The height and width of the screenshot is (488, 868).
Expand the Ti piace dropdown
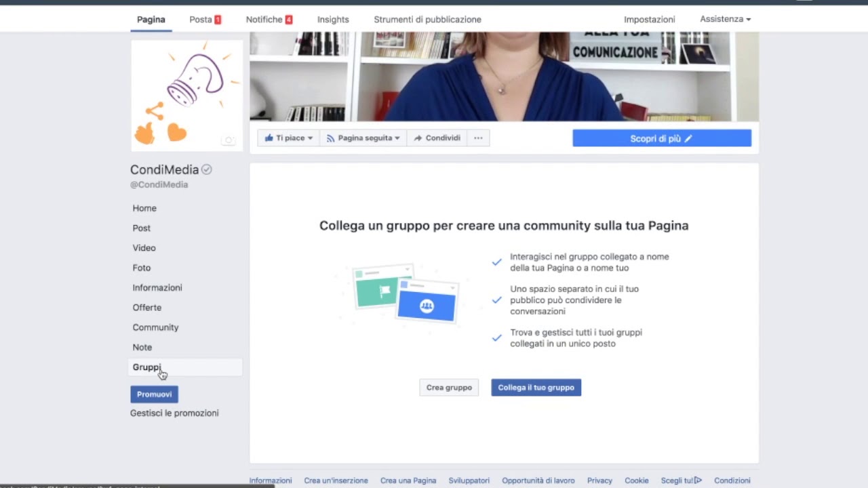[x=288, y=138]
